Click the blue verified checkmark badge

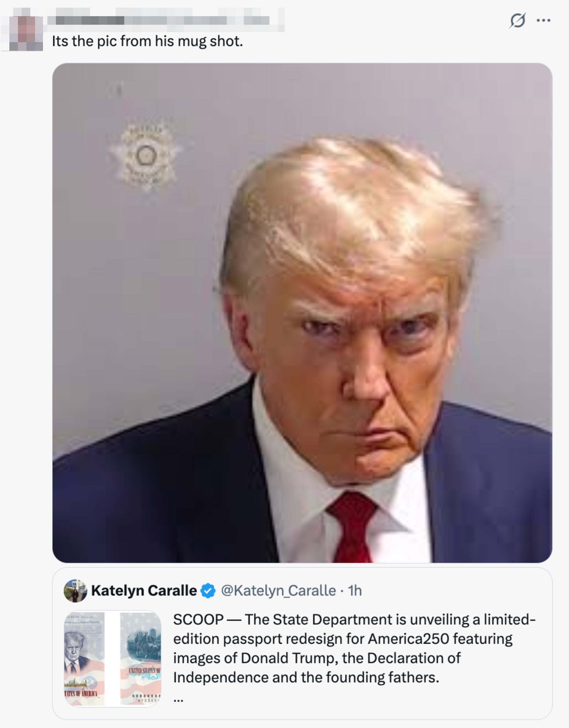pyautogui.click(x=208, y=591)
